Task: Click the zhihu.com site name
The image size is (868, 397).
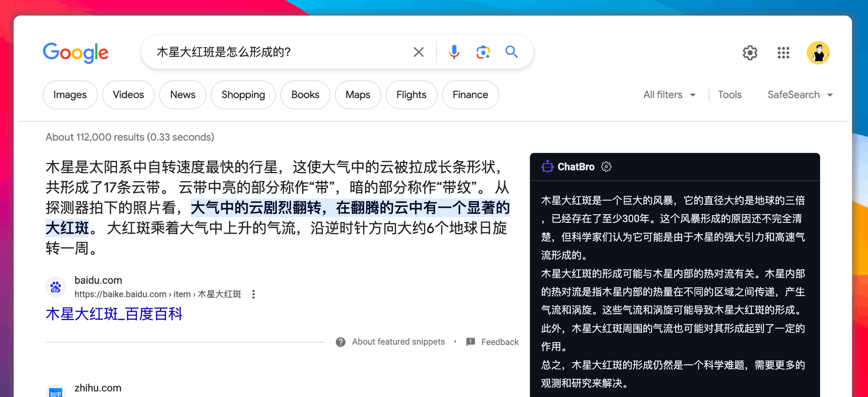Action: 98,388
